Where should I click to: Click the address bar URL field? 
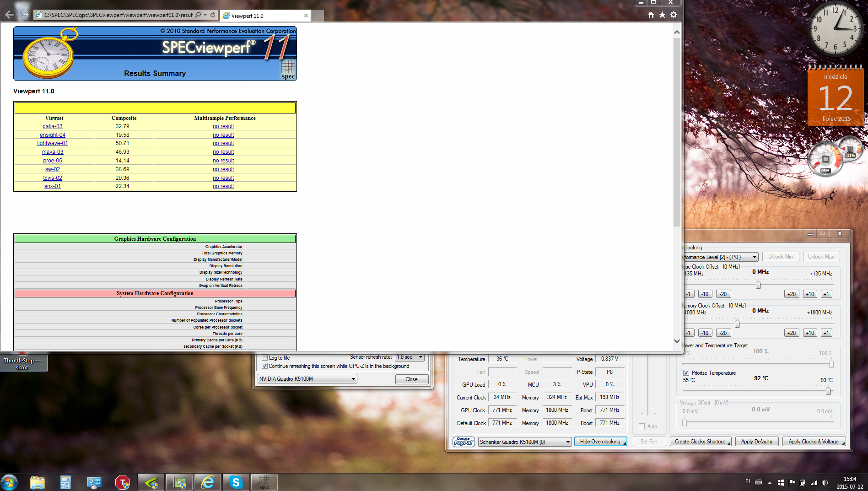point(118,15)
